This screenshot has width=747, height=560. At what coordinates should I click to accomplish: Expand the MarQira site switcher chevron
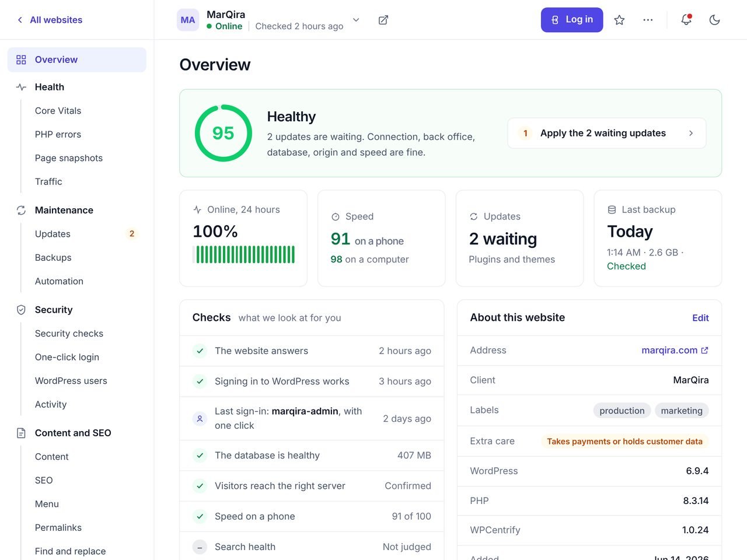[x=356, y=20]
